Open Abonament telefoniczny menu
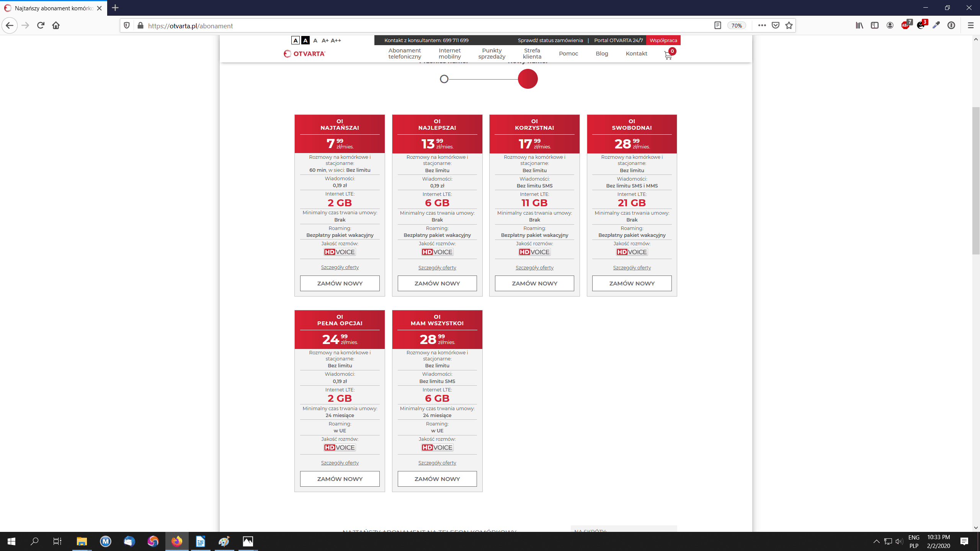 [405, 54]
